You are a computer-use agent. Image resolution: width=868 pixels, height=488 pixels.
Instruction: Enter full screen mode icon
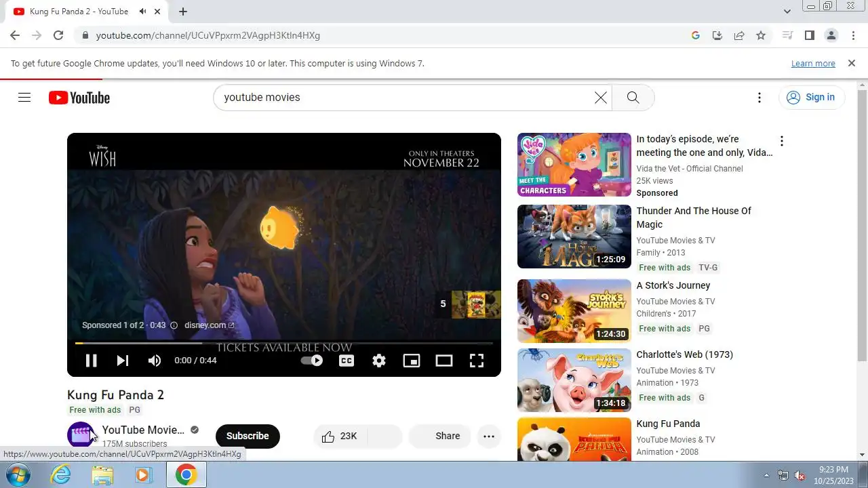pos(477,361)
